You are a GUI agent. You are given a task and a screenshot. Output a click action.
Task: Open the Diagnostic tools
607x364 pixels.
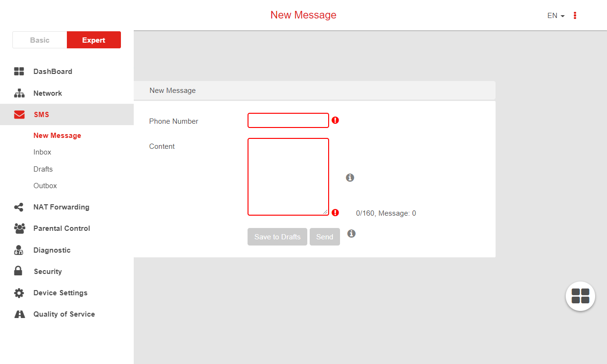(x=19, y=250)
